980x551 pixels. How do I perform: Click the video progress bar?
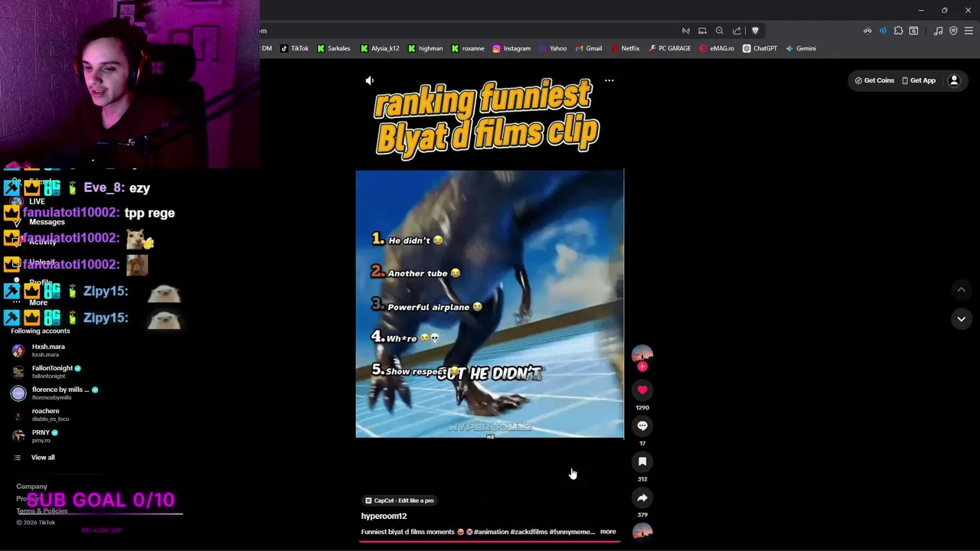coord(490,541)
